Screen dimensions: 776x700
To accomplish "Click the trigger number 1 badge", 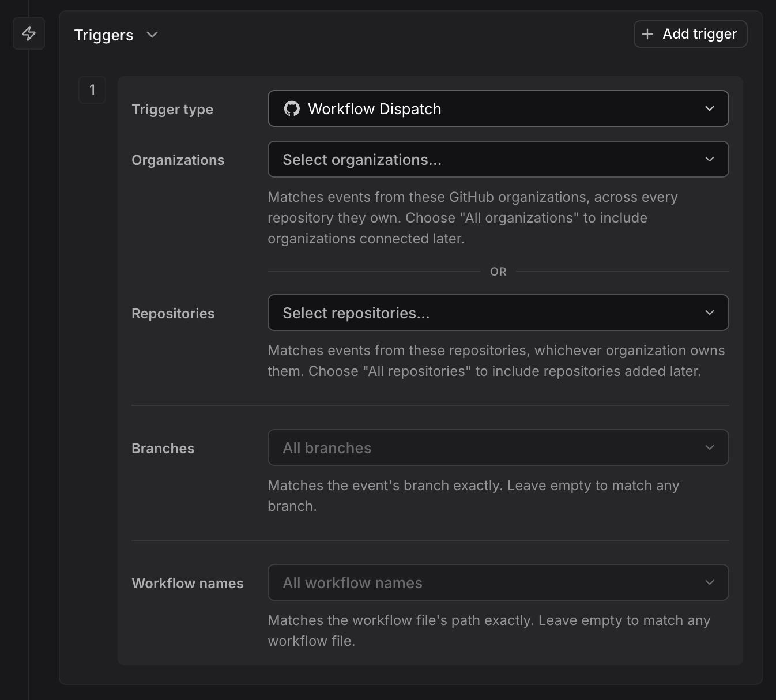I will pyautogui.click(x=92, y=90).
